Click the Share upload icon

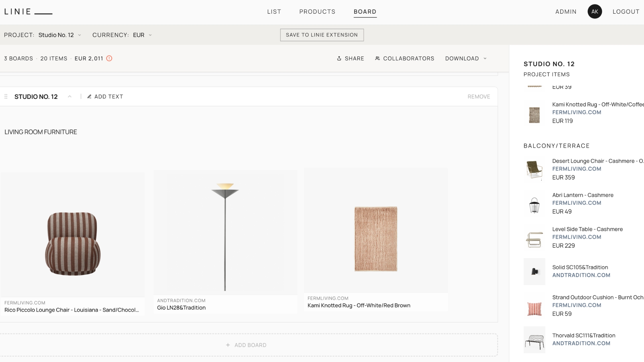[339, 58]
